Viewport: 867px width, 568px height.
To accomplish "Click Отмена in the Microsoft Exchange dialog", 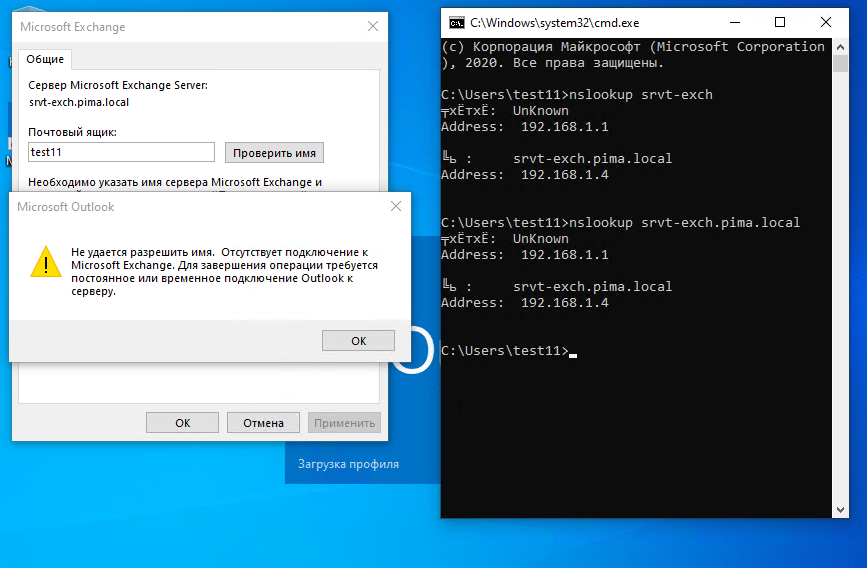I will [263, 423].
